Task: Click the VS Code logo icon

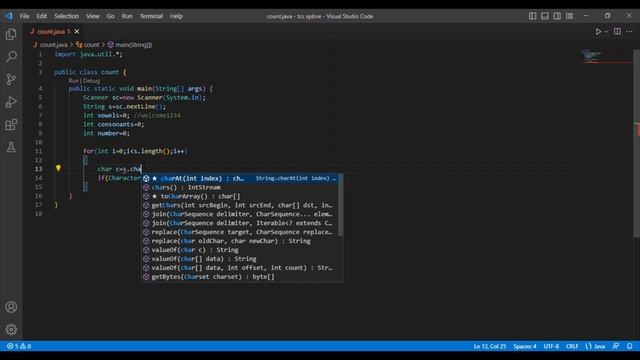Action: coord(9,16)
